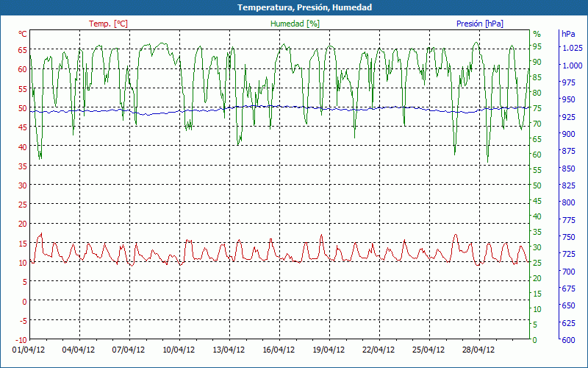This screenshot has width=588, height=368.
Task: Click the red temperature axis value -5
Action: pos(23,321)
